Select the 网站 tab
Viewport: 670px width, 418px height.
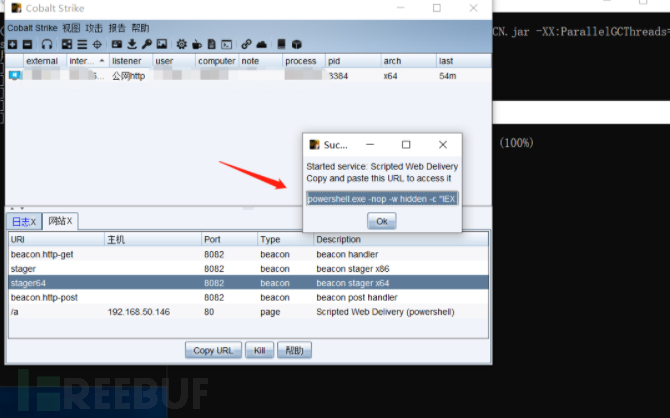(x=60, y=221)
